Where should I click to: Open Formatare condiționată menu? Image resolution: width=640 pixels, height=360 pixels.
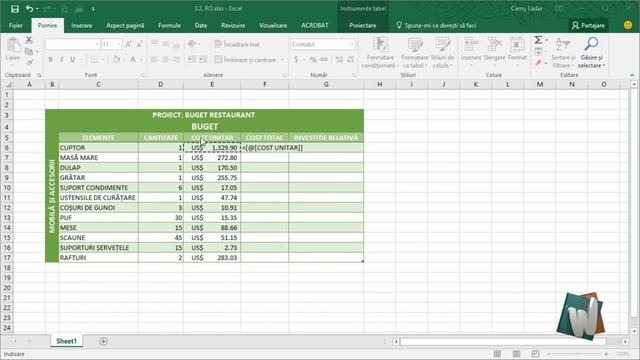pos(380,53)
